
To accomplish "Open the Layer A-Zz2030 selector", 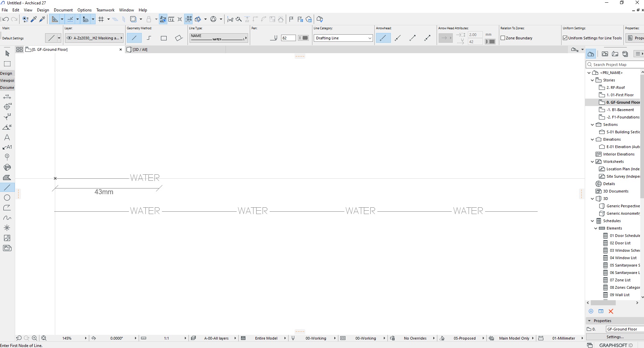I will tap(94, 38).
